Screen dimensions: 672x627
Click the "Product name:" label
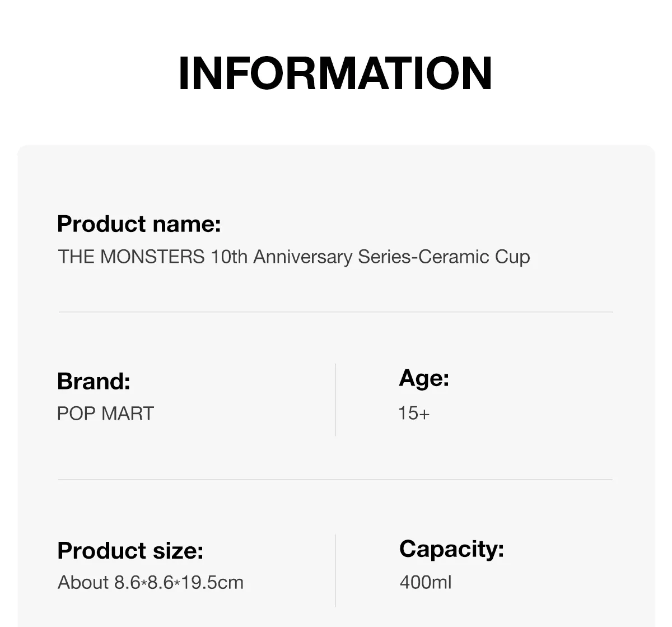click(x=139, y=224)
